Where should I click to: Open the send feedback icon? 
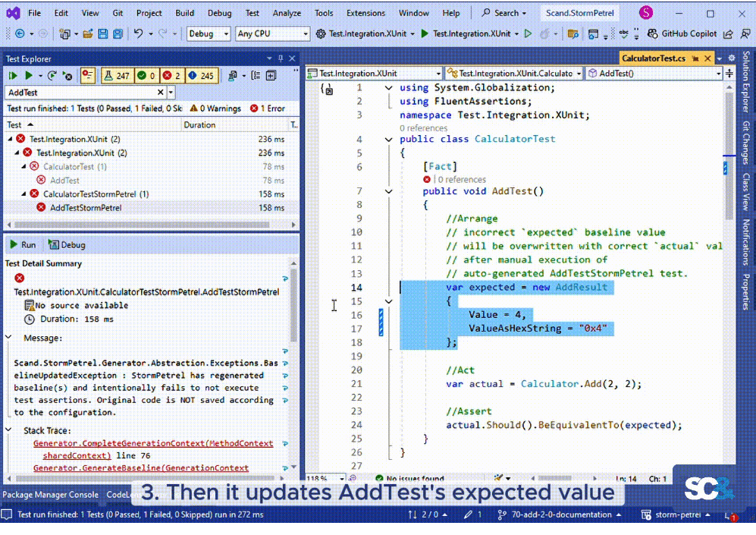(x=745, y=33)
